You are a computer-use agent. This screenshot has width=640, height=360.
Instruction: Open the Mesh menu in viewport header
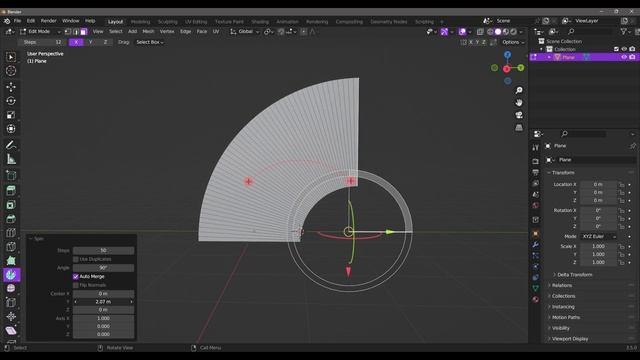148,31
